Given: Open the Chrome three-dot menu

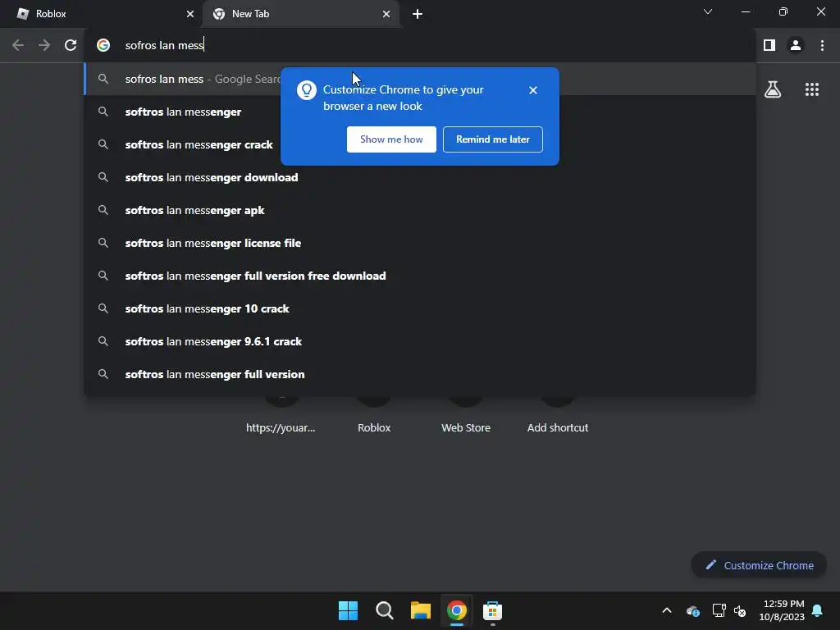Looking at the screenshot, I should click(x=822, y=45).
